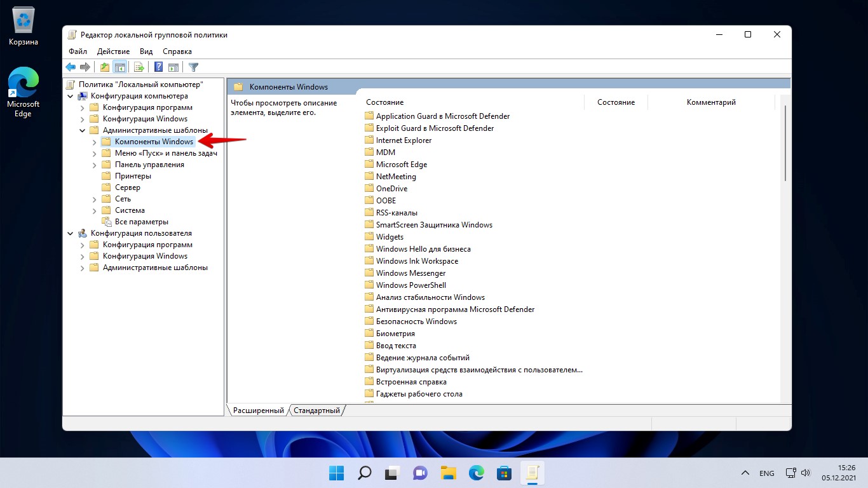This screenshot has width=868, height=488.
Task: Toggle the Show/Hide Action Pane icon
Action: coord(173,67)
